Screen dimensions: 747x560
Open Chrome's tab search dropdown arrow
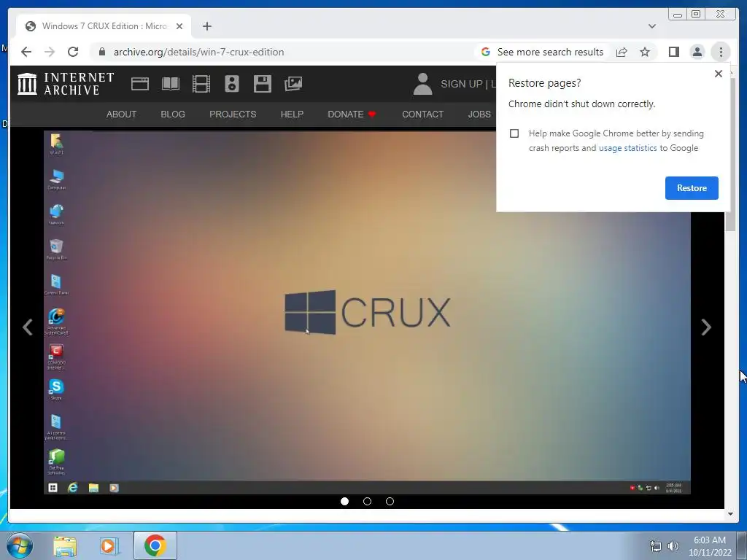652,26
